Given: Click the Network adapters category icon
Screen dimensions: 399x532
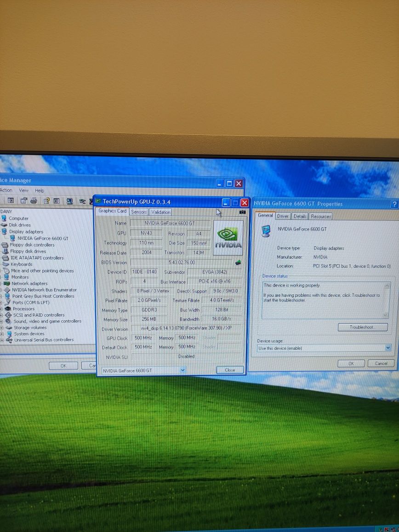Looking at the screenshot, I should 6,283.
